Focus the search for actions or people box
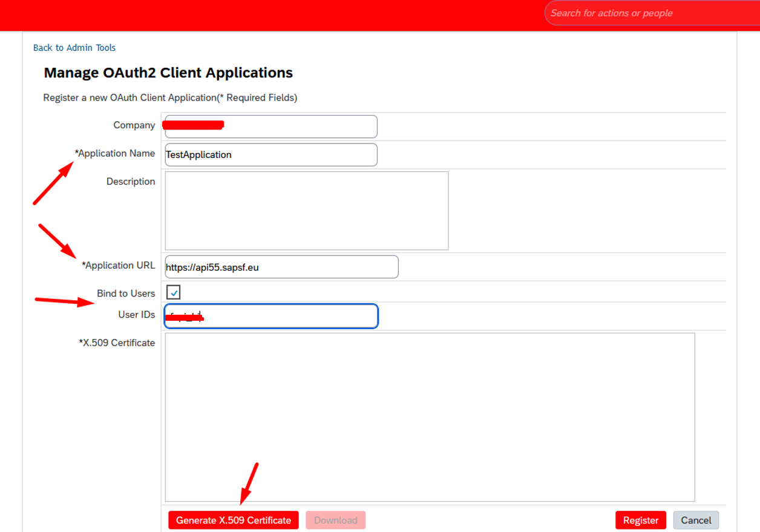760x532 pixels. tap(652, 13)
